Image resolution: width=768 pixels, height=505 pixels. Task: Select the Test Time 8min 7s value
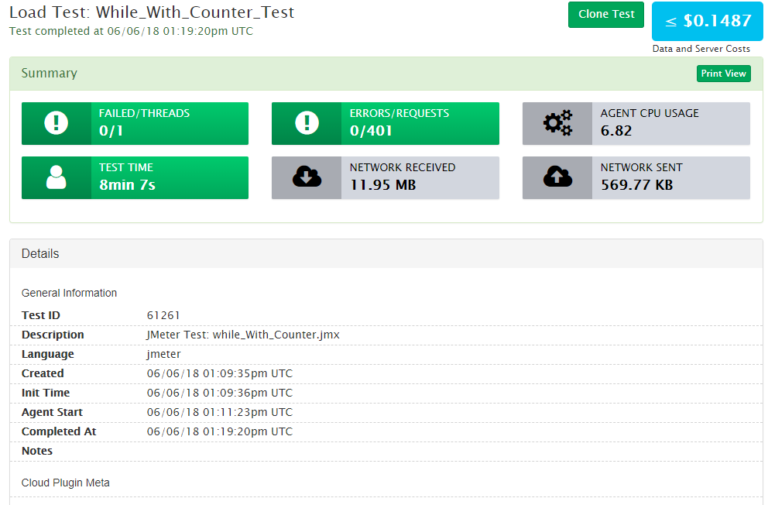[127, 185]
